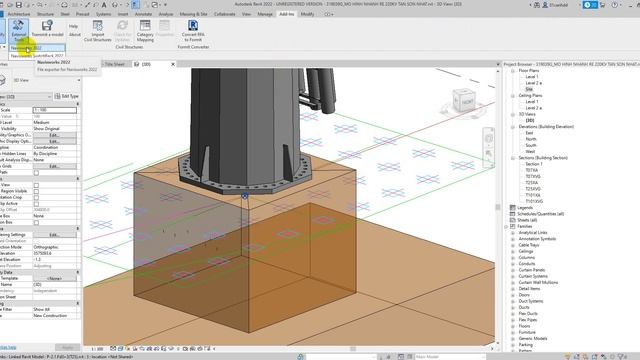
Task: Collapse the Sections (Building Section) node
Action: point(513,158)
